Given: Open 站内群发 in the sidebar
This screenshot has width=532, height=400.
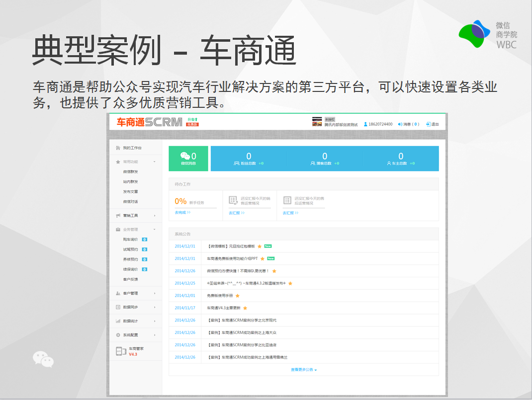Looking at the screenshot, I should [x=130, y=182].
